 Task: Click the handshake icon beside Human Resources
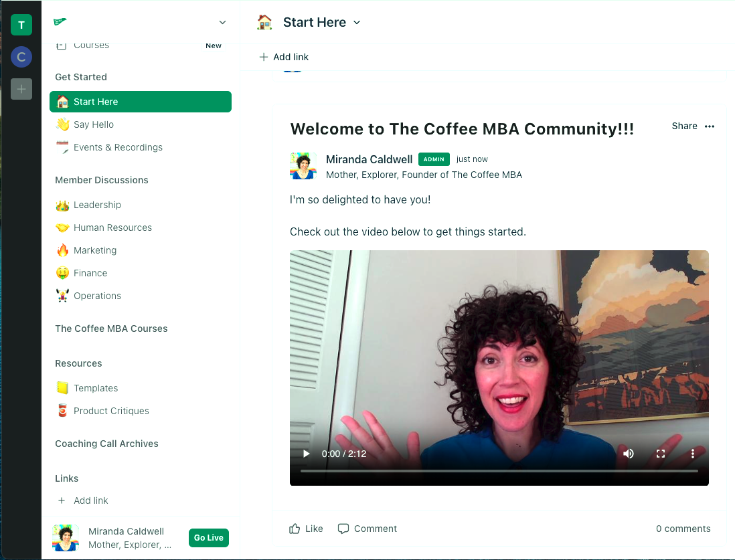(62, 227)
